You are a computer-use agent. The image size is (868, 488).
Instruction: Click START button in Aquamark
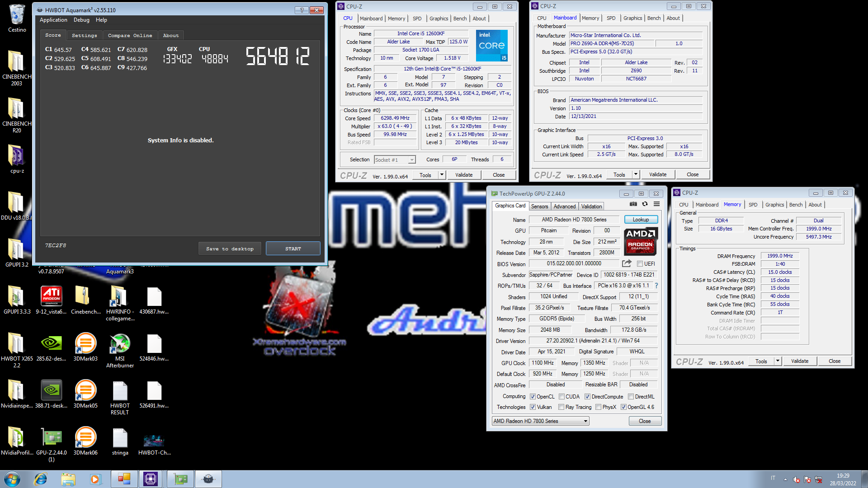click(293, 249)
